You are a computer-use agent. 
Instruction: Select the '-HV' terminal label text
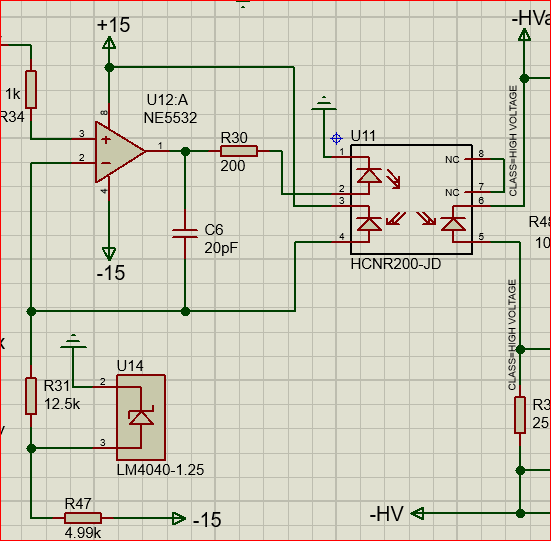pyautogui.click(x=387, y=514)
